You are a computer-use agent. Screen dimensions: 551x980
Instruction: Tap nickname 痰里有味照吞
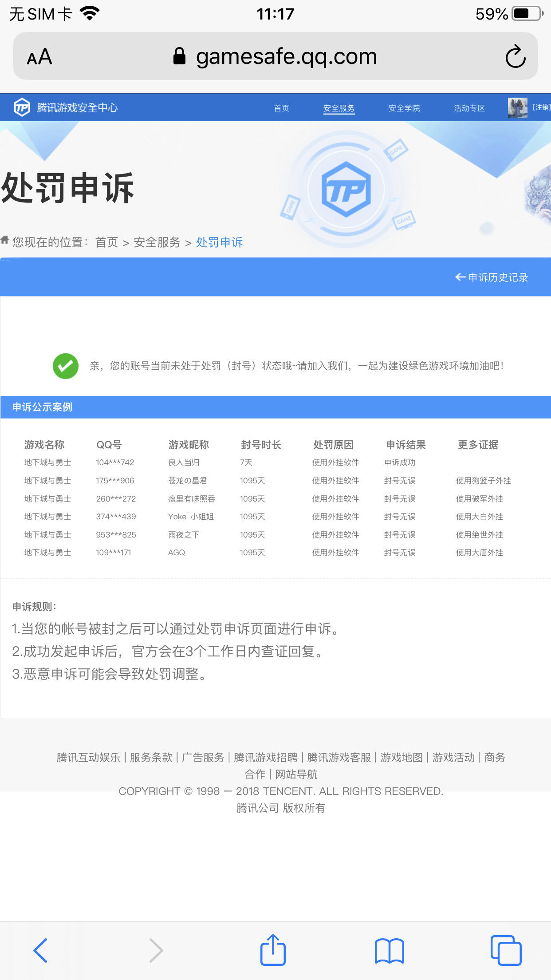coord(192,499)
